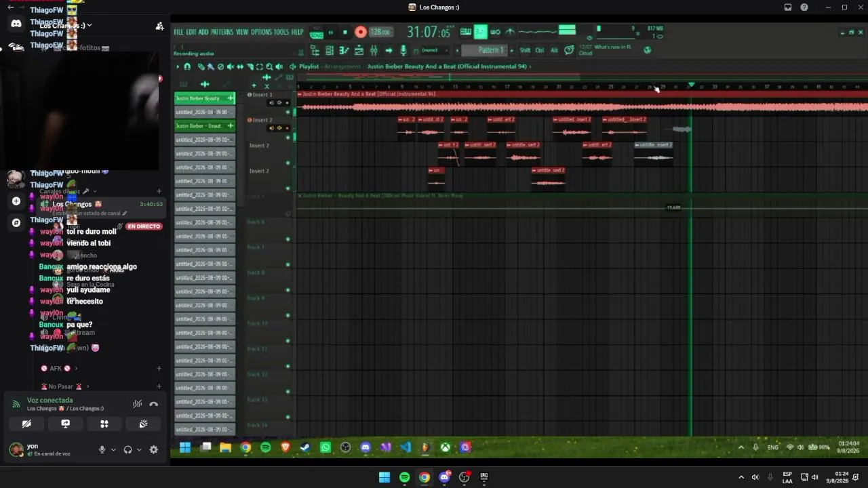Select the mute tool in Playlist
This screenshot has height=488, width=868.
tap(230, 66)
